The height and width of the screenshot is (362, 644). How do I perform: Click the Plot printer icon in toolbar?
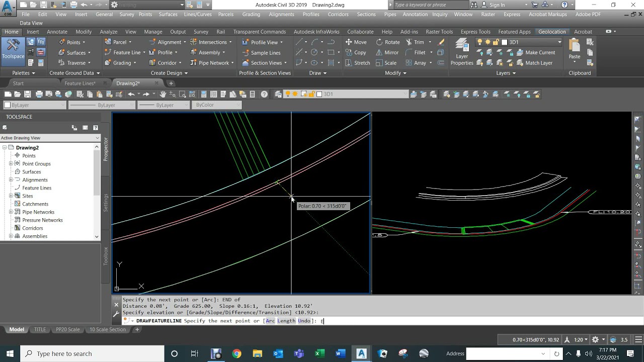click(39, 94)
